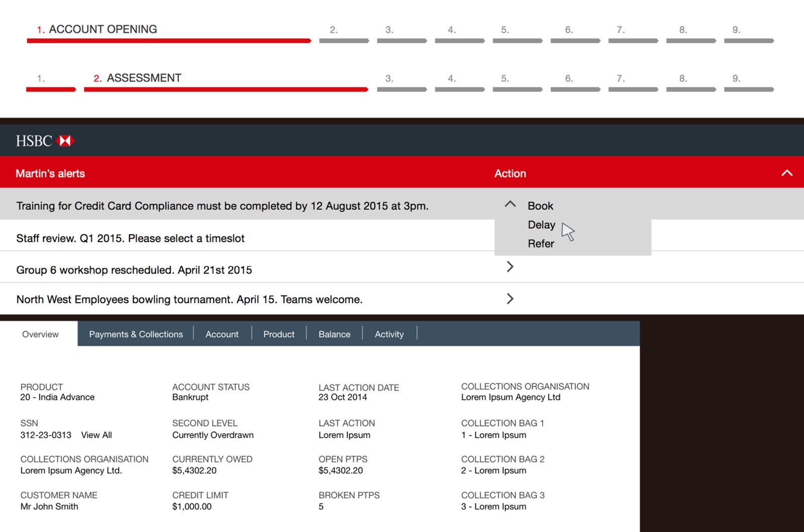Click the SSN value 312-23-0313
This screenshot has width=804, height=532.
46,435
